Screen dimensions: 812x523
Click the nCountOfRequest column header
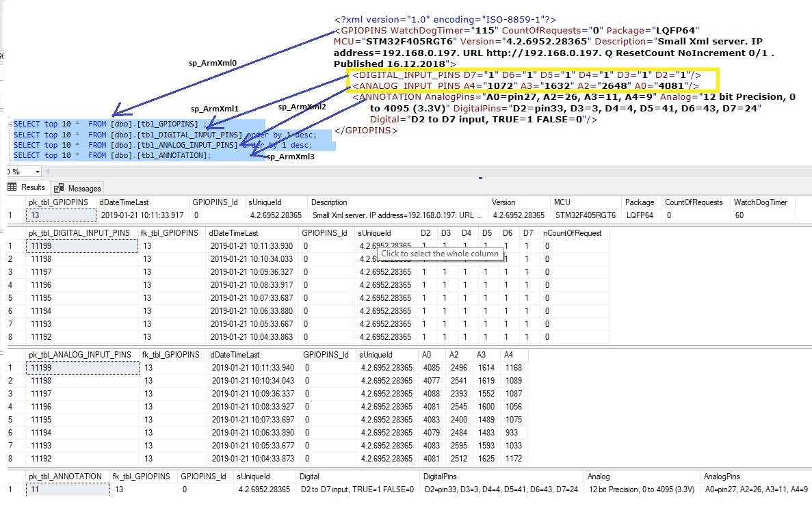click(572, 233)
